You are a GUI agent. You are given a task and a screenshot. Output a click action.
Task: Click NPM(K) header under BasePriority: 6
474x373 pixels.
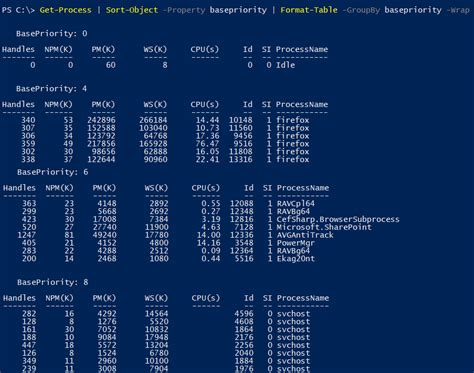pyautogui.click(x=59, y=188)
